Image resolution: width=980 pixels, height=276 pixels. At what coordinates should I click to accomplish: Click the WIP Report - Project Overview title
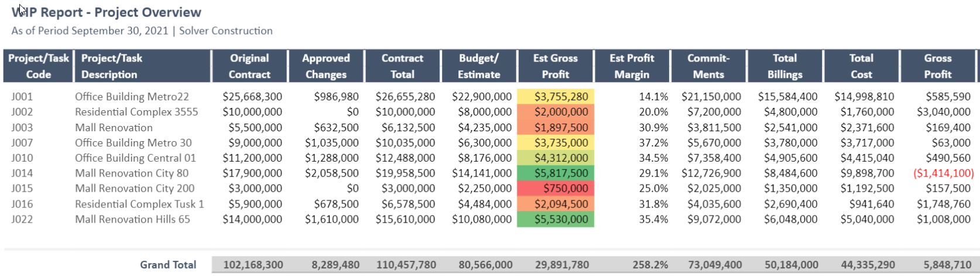107,12
